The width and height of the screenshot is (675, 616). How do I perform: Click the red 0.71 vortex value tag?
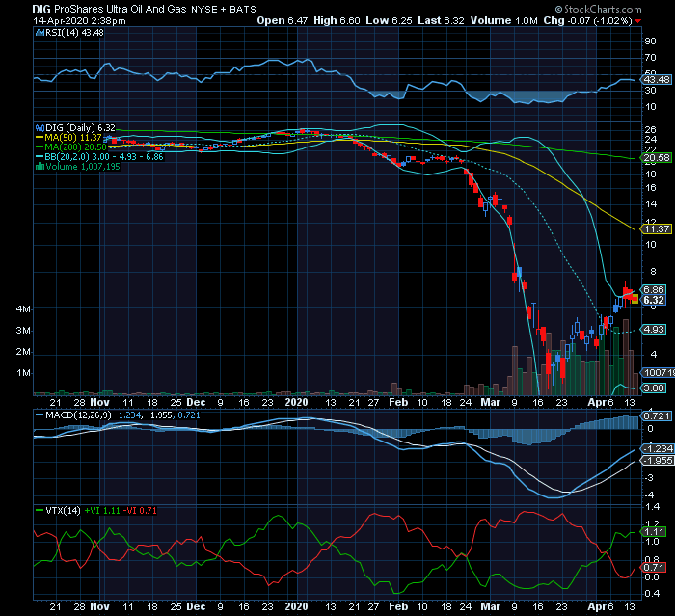[x=654, y=568]
